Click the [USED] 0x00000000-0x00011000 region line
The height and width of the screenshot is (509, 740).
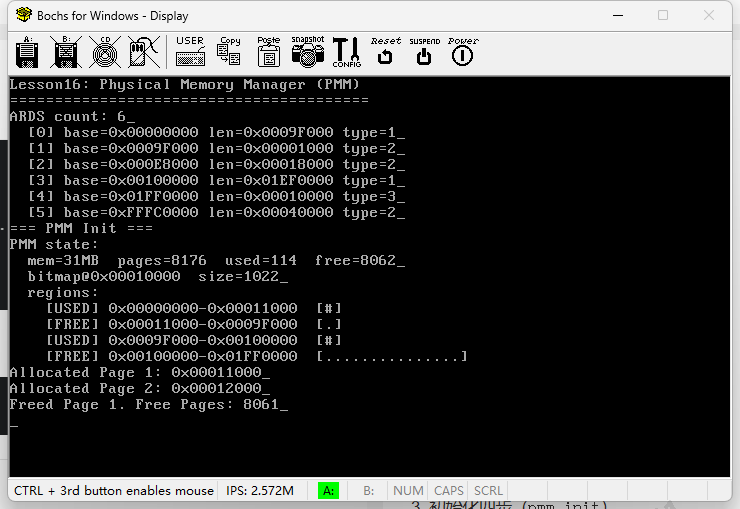point(193,309)
